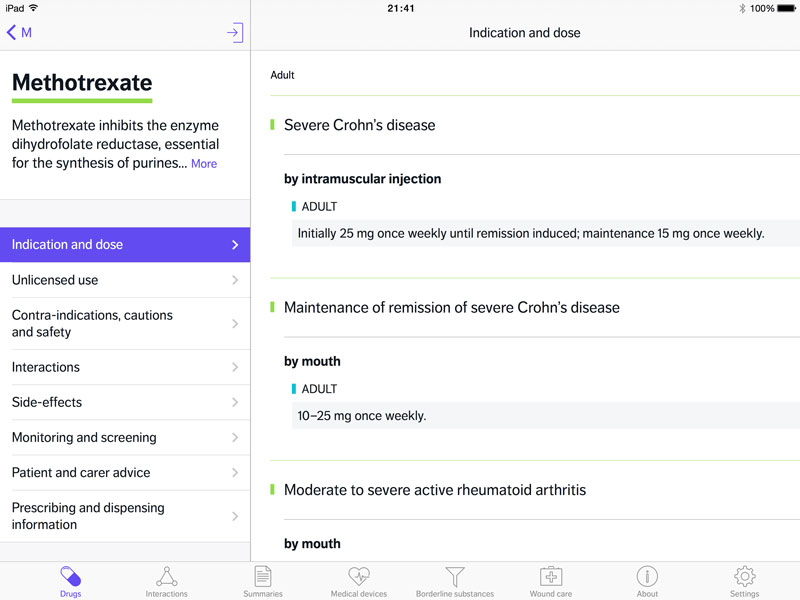This screenshot has height=600, width=800.
Task: Open Prescribing and dispensing information
Action: tap(125, 516)
